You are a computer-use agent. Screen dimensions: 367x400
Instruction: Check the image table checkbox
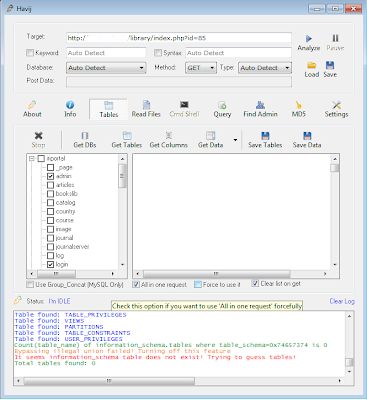50,229
